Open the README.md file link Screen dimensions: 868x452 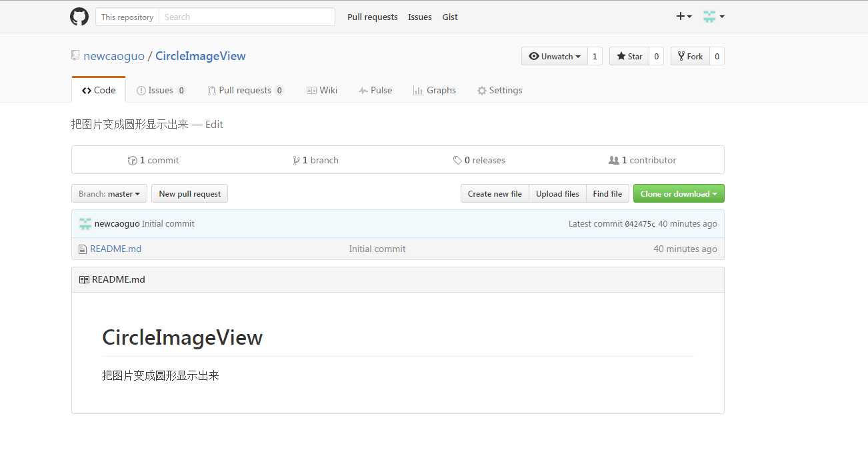click(116, 249)
